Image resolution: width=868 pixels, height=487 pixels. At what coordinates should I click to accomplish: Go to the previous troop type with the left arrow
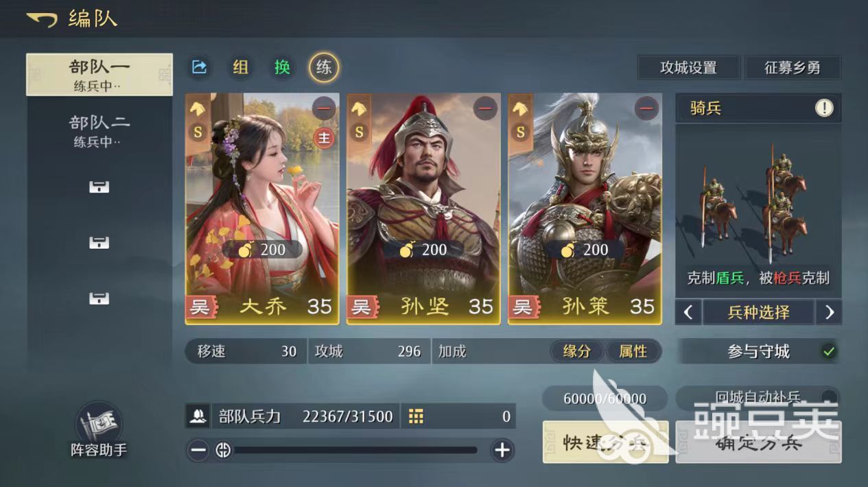[688, 313]
